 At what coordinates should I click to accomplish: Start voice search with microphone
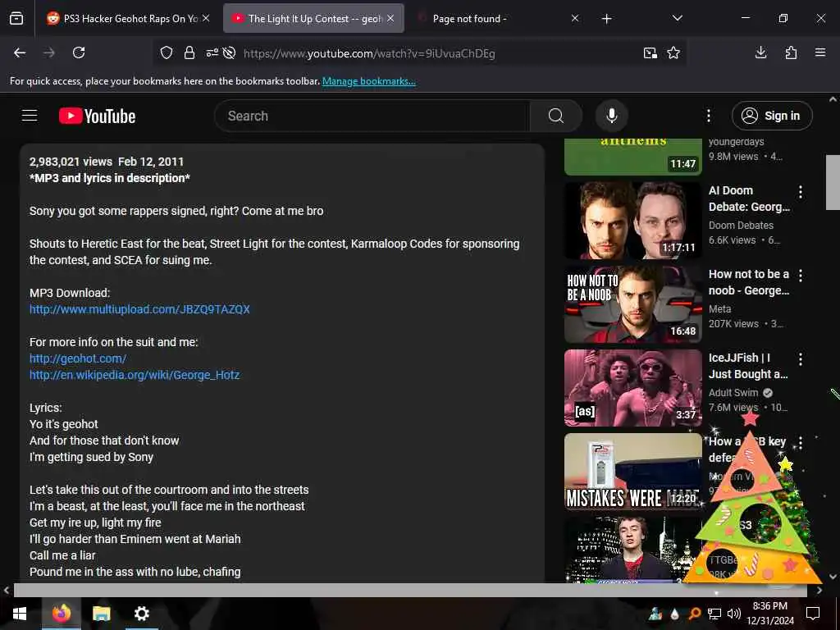click(x=612, y=116)
